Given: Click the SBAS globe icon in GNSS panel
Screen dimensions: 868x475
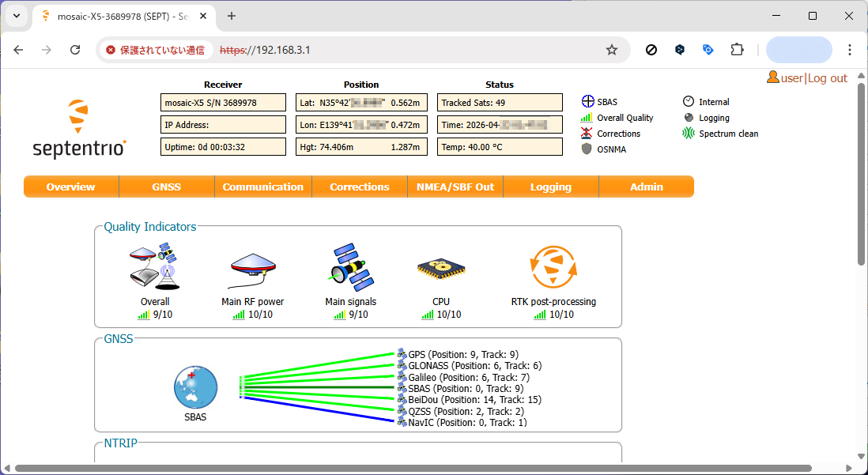Looking at the screenshot, I should tap(195, 387).
